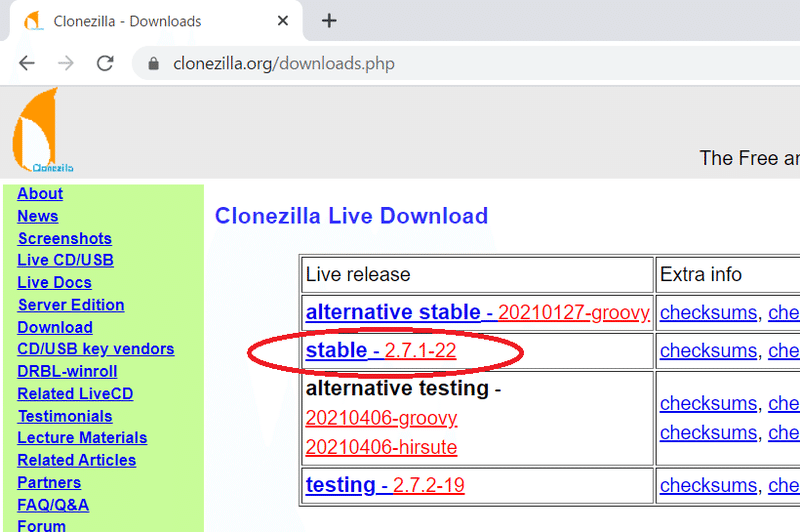The image size is (800, 532).
Task: Open the About sidebar link
Action: [40, 193]
